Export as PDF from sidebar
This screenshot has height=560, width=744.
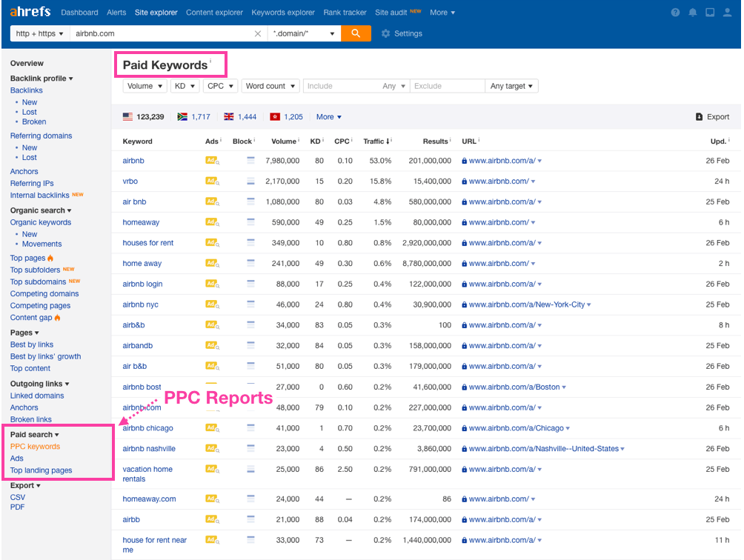point(17,507)
